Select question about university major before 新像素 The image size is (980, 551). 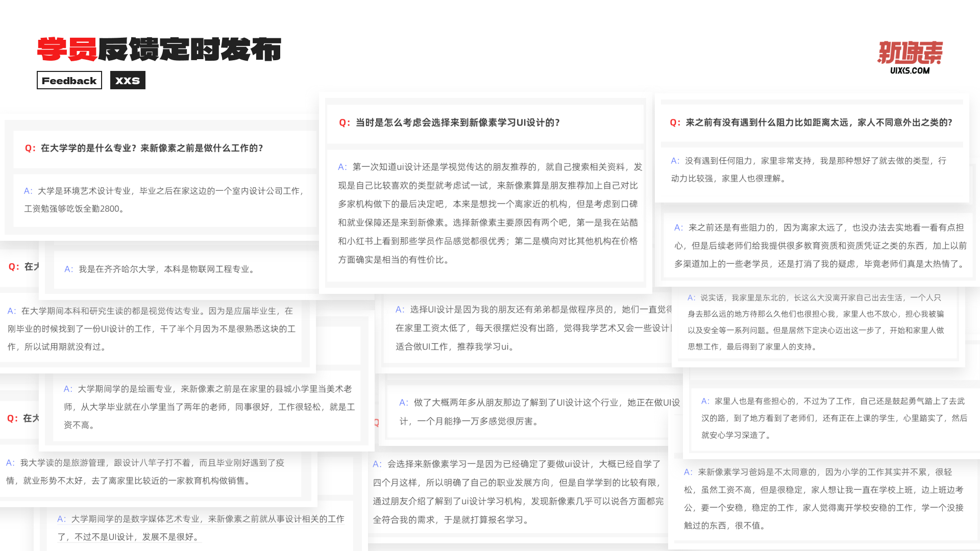point(144,148)
